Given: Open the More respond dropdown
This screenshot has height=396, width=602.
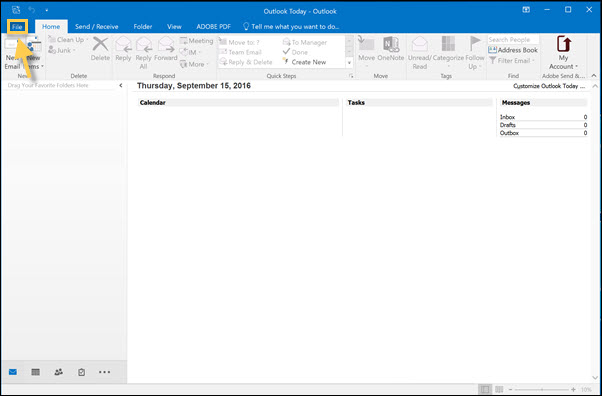Looking at the screenshot, I should click(193, 64).
